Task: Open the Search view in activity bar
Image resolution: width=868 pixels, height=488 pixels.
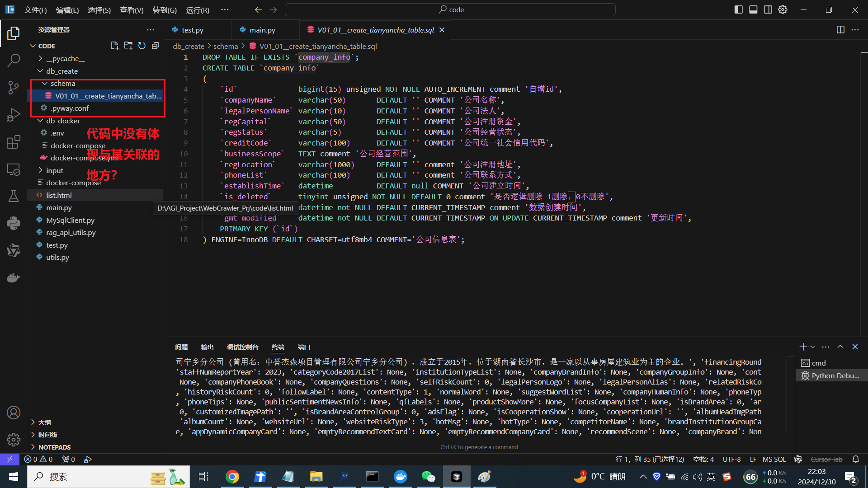Action: [14, 60]
